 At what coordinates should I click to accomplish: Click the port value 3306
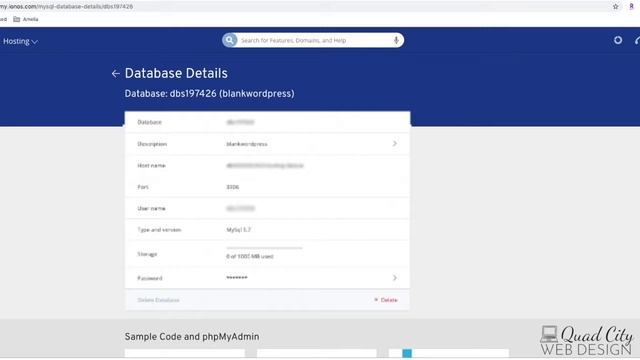click(233, 187)
